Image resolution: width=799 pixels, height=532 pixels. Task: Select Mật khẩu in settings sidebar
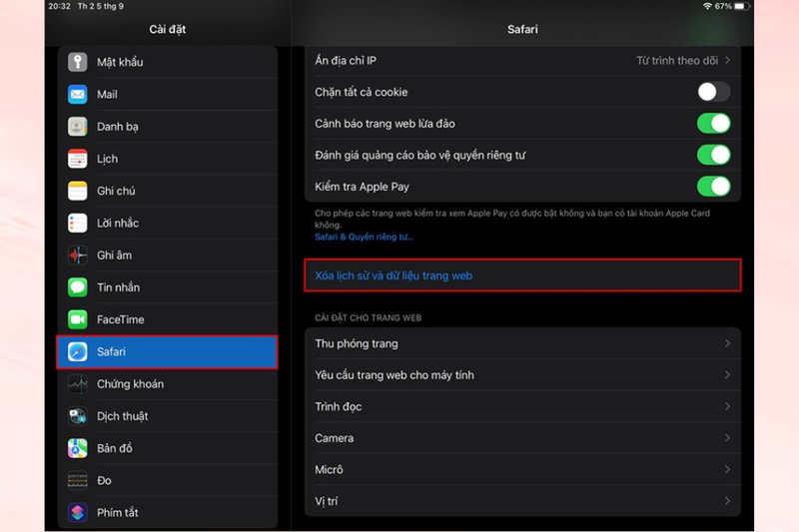click(x=168, y=62)
